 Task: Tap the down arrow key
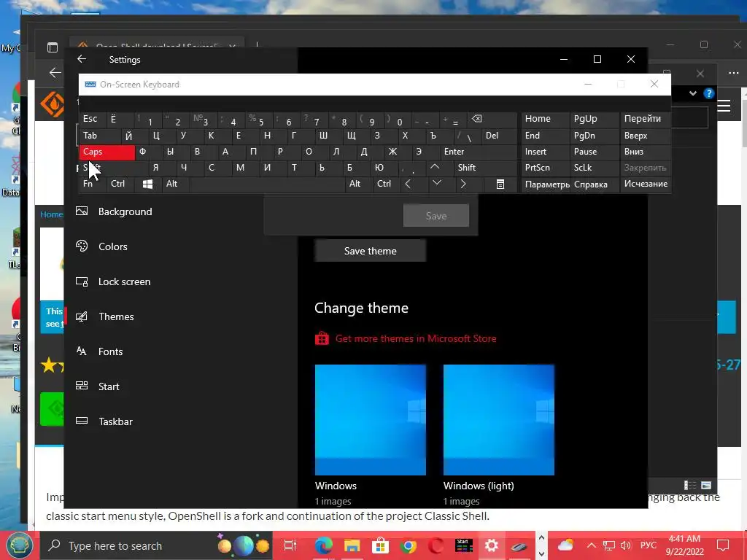click(x=437, y=183)
